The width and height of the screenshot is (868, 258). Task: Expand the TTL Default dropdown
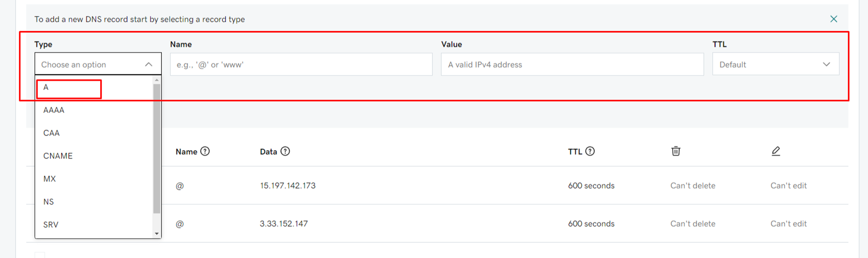[776, 64]
